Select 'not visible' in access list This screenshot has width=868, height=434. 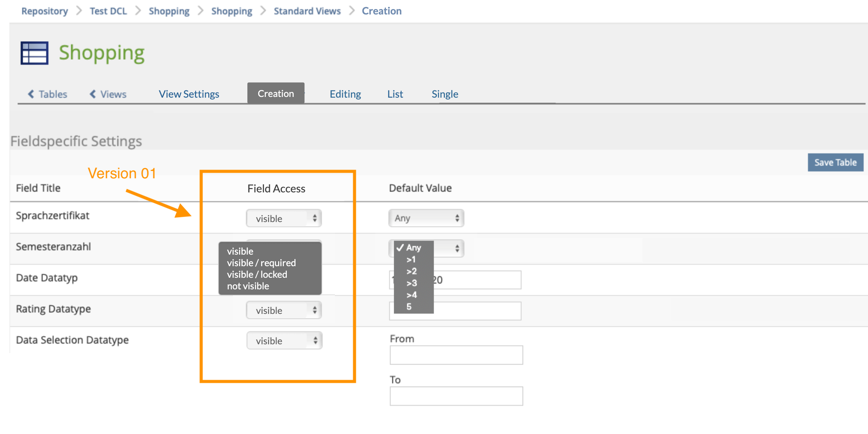pos(248,286)
